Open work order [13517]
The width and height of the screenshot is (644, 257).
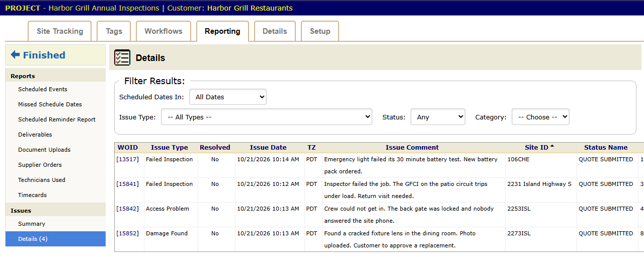click(127, 159)
